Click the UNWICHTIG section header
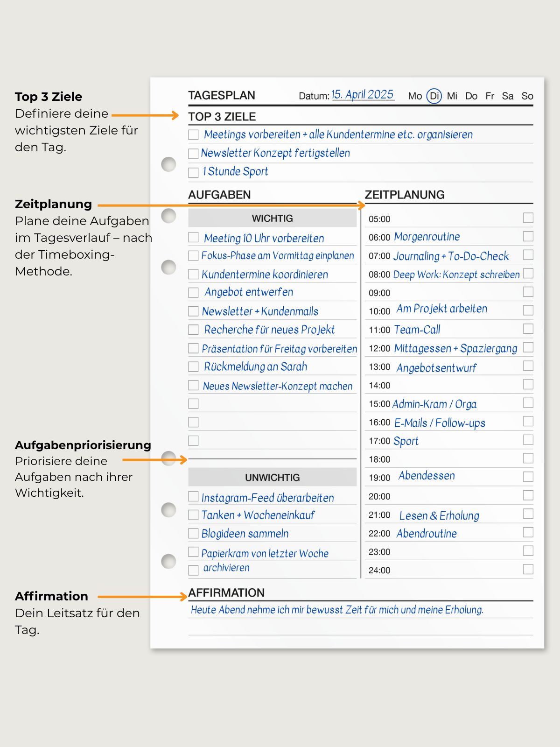560x747 pixels. coord(272,478)
